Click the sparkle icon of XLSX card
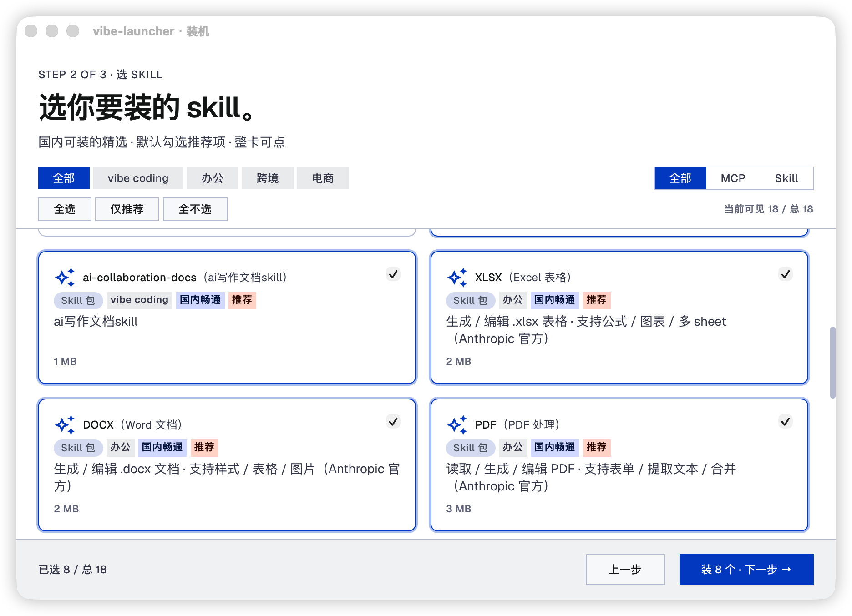852x616 pixels. 457,278
